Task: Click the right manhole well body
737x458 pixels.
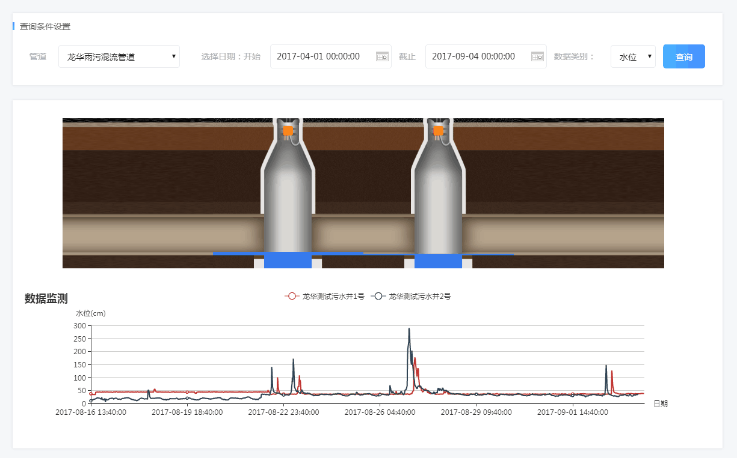Action: click(x=438, y=193)
